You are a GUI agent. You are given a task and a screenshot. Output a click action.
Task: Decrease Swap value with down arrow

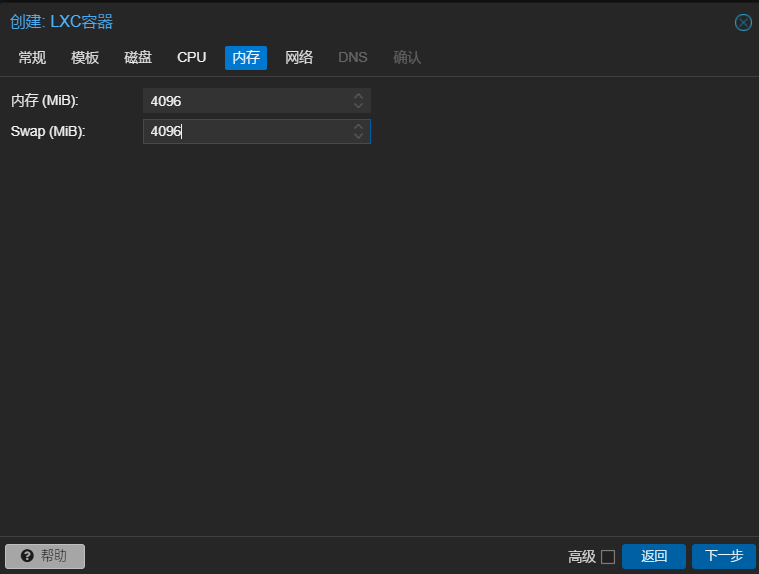click(359, 136)
